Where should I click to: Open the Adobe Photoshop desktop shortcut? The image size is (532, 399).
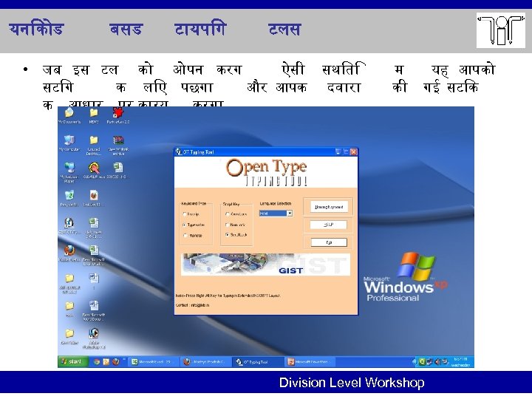pyautogui.click(x=94, y=338)
